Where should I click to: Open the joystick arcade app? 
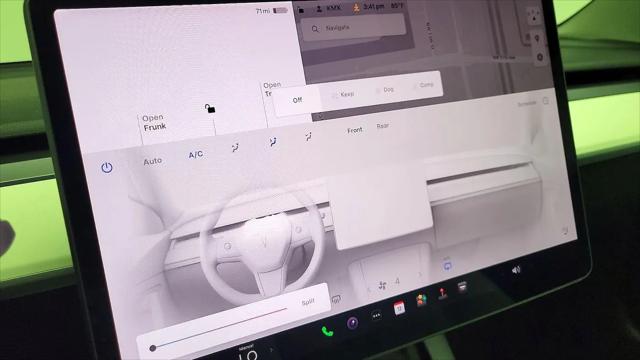coord(442,293)
